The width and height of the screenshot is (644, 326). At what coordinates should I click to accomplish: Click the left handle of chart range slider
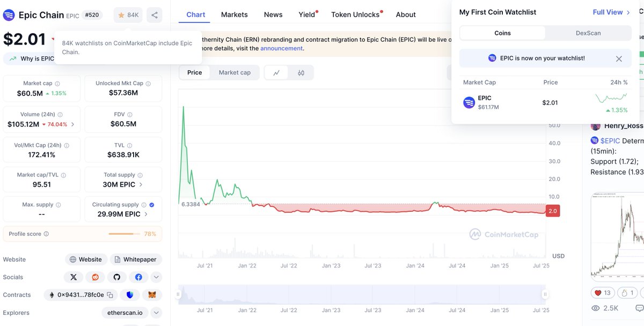[x=178, y=294]
